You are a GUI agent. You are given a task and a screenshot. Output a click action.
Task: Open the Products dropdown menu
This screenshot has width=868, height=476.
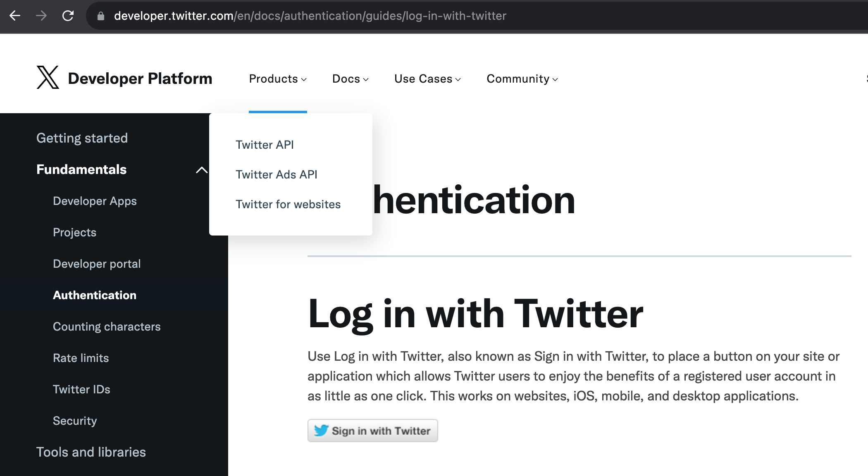(278, 79)
